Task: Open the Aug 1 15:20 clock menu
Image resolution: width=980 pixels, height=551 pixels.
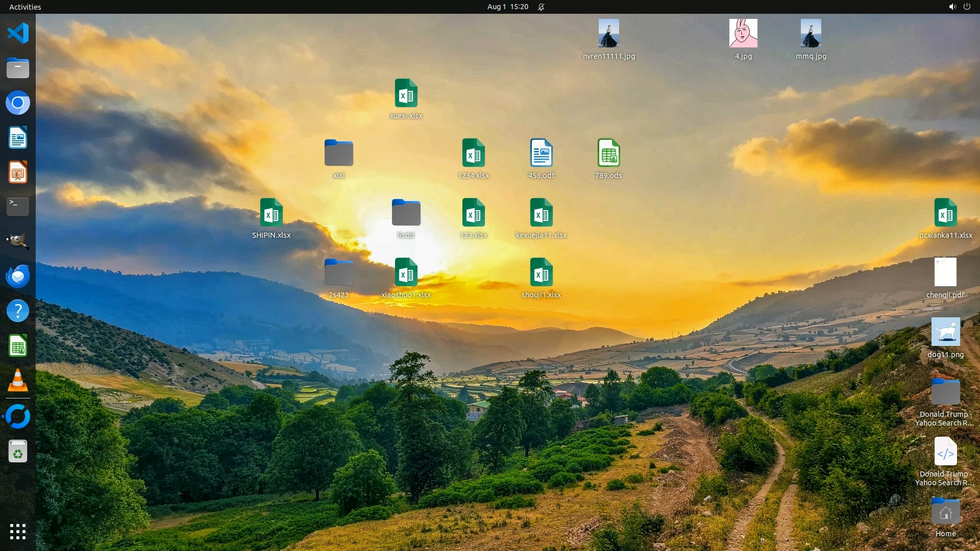Action: pyautogui.click(x=507, y=7)
